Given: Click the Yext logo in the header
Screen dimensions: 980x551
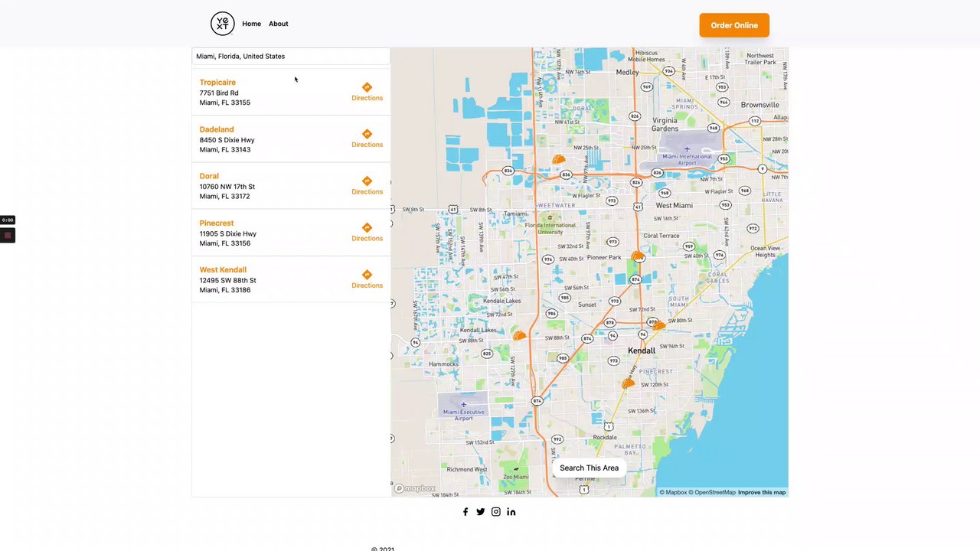Looking at the screenshot, I should [222, 24].
